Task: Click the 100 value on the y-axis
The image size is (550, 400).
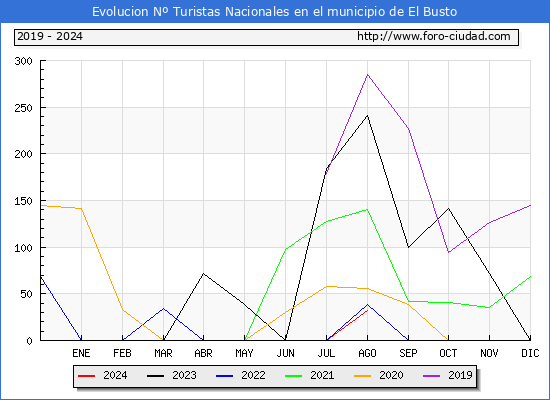Action: (24, 248)
